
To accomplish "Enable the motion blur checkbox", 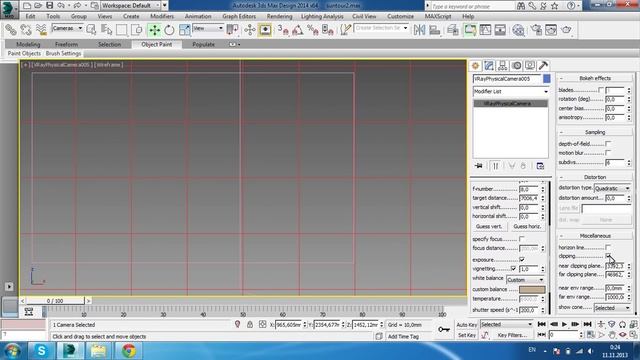I will (608, 153).
